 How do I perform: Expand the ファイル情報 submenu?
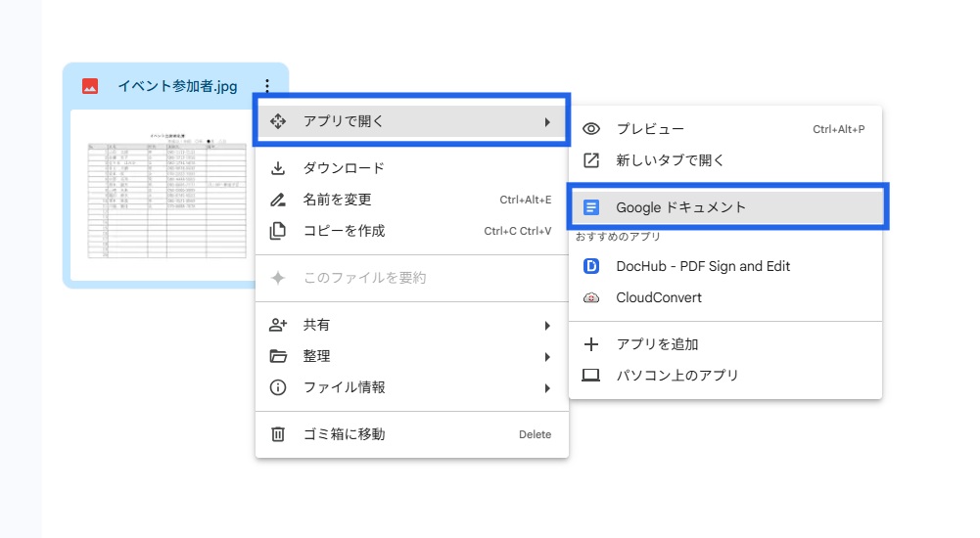547,387
